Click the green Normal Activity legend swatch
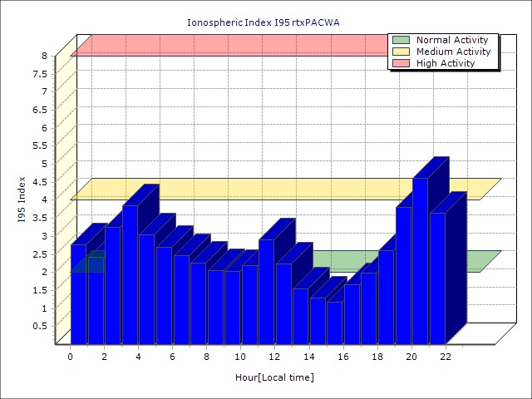Screen dimensions: 532x399 coord(401,40)
